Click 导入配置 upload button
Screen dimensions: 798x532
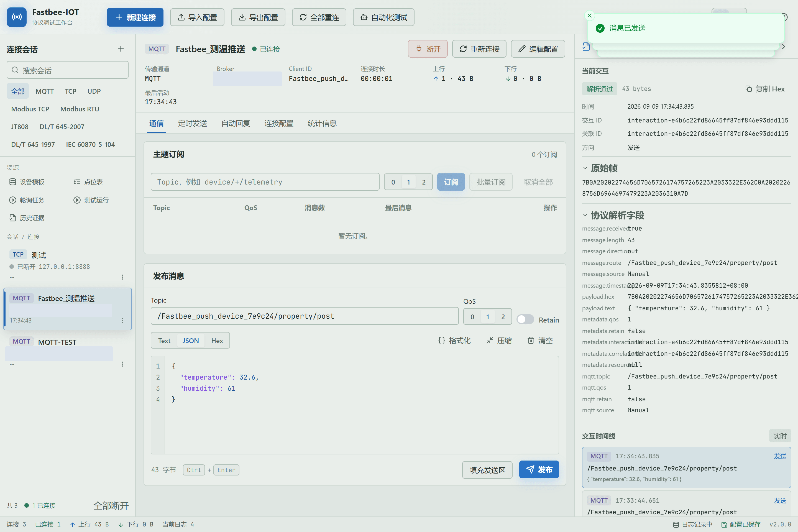pyautogui.click(x=197, y=17)
